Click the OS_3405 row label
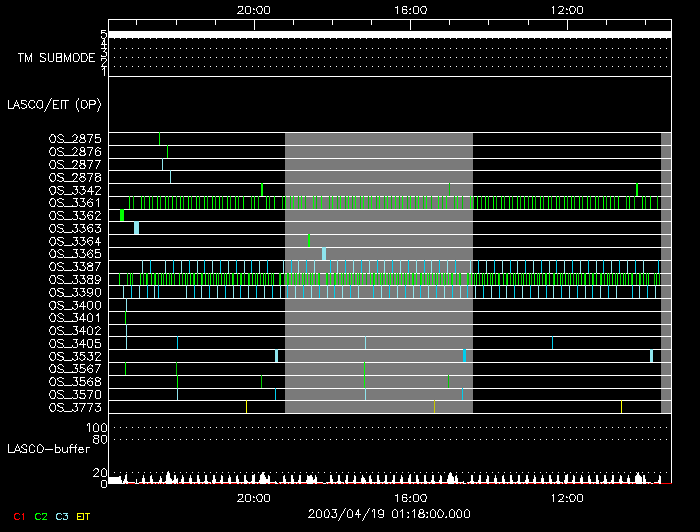The image size is (700, 532). 75,344
